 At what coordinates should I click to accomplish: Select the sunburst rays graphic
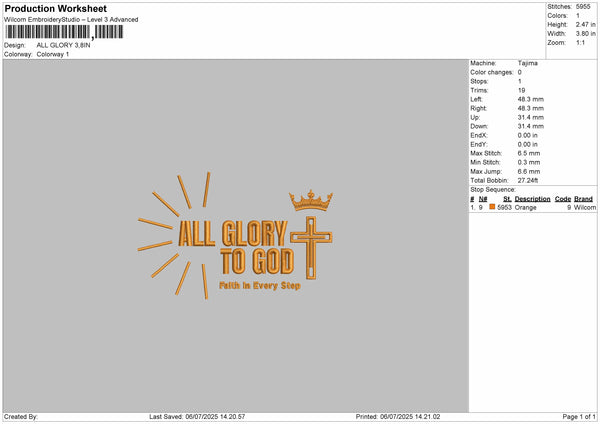[x=174, y=235]
